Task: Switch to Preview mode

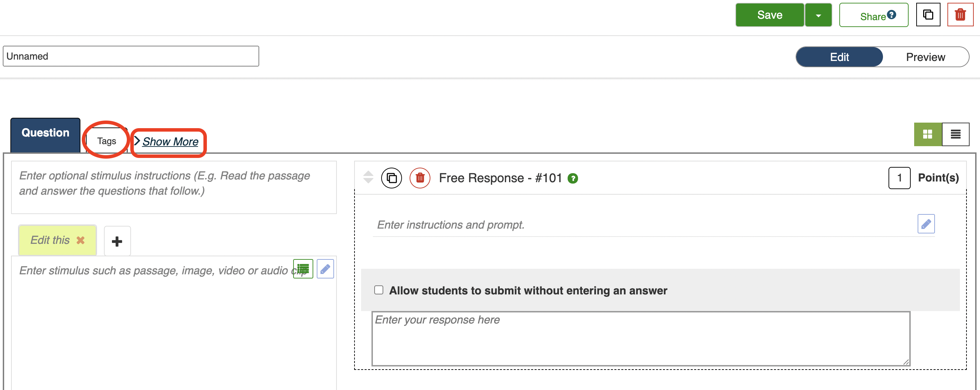Action: click(925, 57)
